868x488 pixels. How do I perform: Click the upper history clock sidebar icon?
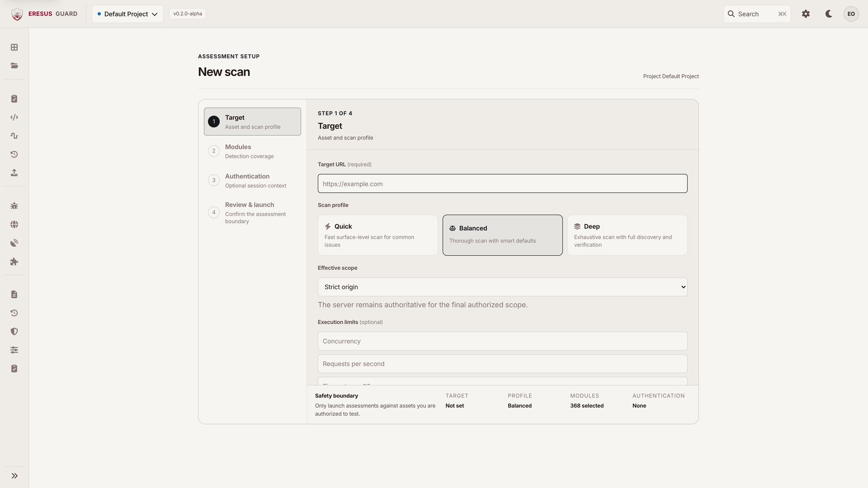click(14, 155)
